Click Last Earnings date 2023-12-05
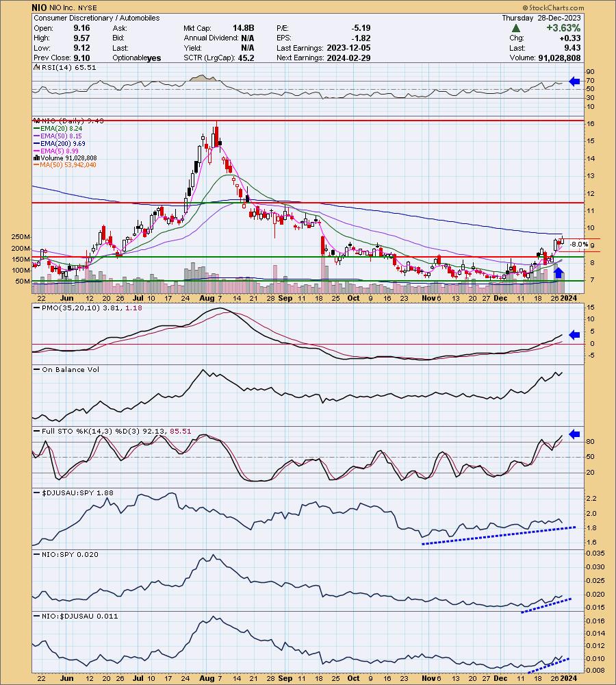 (349, 48)
